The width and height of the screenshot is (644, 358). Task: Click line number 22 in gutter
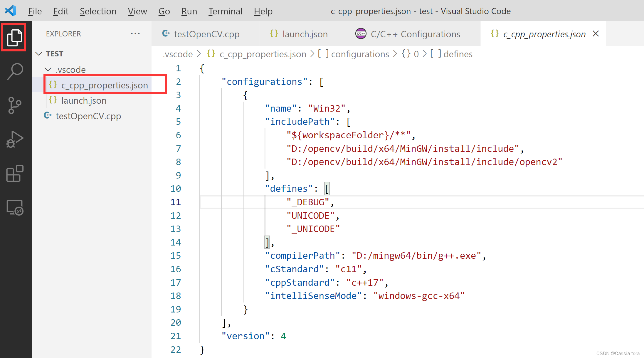coord(176,349)
